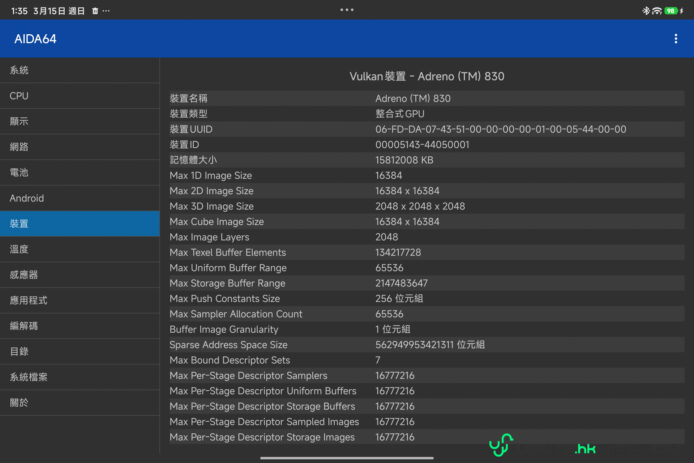Select 系統 in the sidebar
The image size is (694, 463).
(x=80, y=70)
